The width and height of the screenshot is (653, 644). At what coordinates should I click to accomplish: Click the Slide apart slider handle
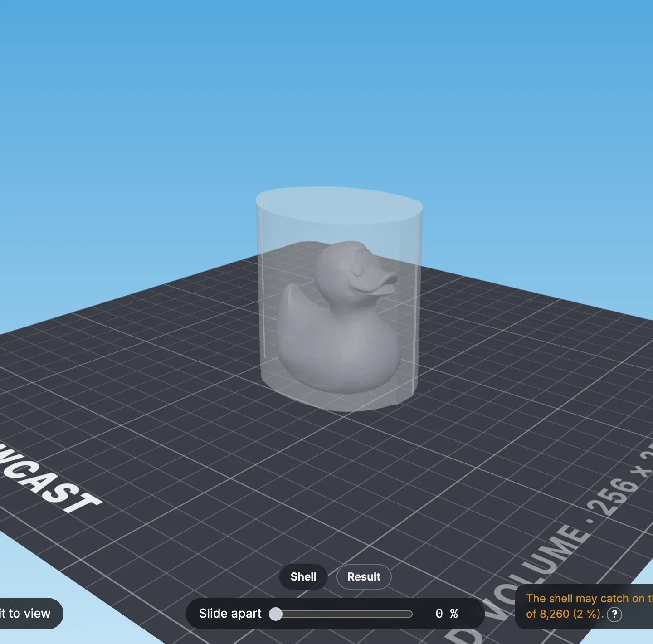click(276, 614)
